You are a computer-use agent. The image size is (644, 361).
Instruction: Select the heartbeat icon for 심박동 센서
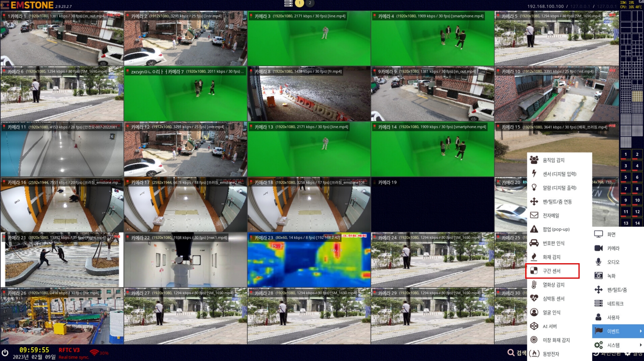tap(534, 299)
